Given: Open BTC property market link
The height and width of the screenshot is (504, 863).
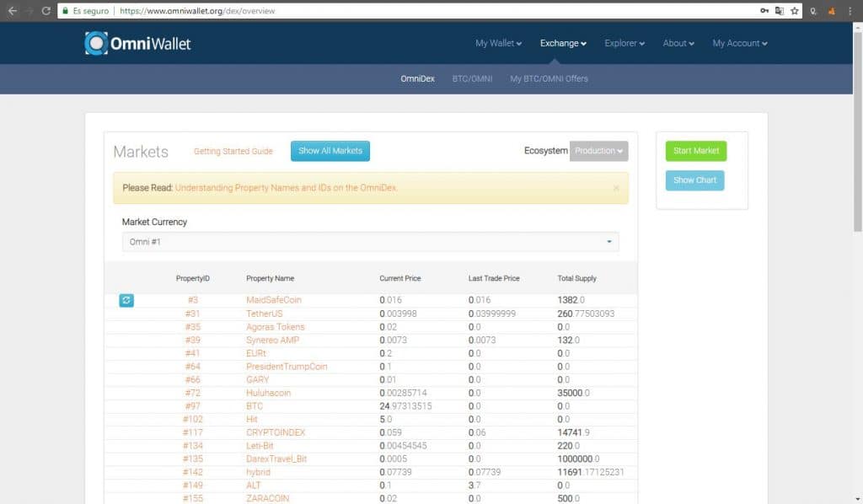Looking at the screenshot, I should click(255, 406).
